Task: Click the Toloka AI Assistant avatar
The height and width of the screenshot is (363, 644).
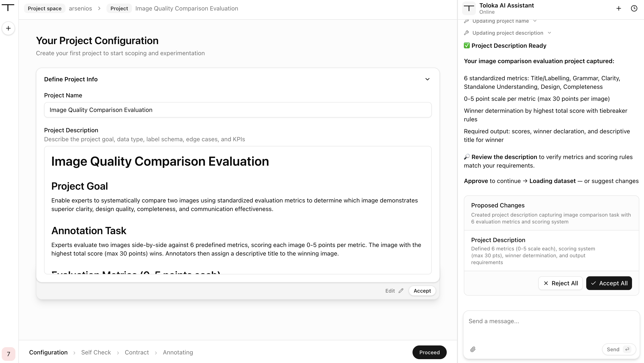Action: (469, 9)
